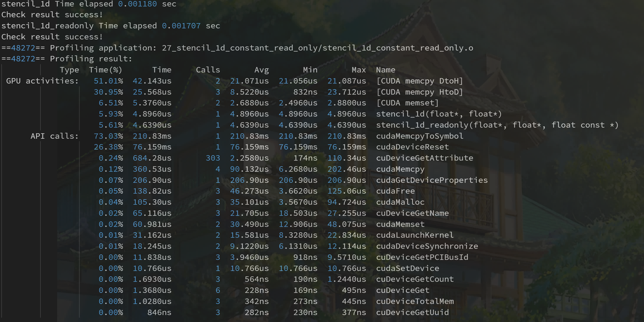Click the 0.001707 elapsed time value
Image resolution: width=644 pixels, height=322 pixels.
[181, 26]
